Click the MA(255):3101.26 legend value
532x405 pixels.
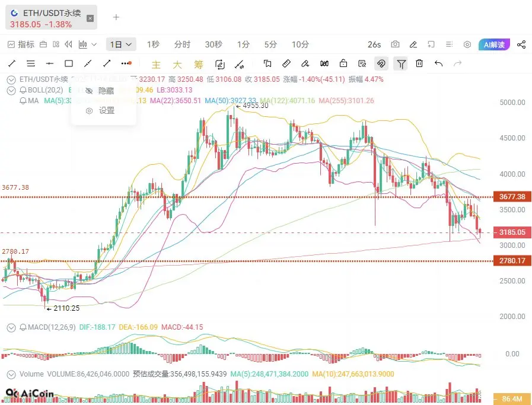coord(346,101)
